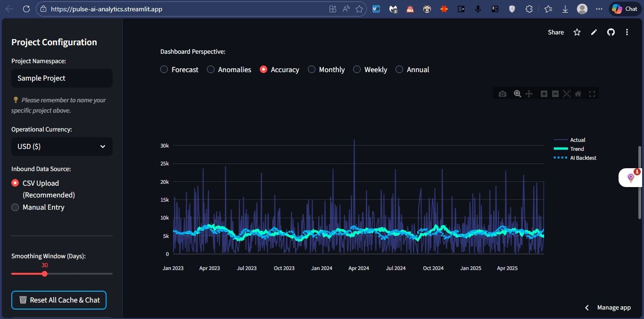Zoom out chart with minus icon

click(555, 94)
